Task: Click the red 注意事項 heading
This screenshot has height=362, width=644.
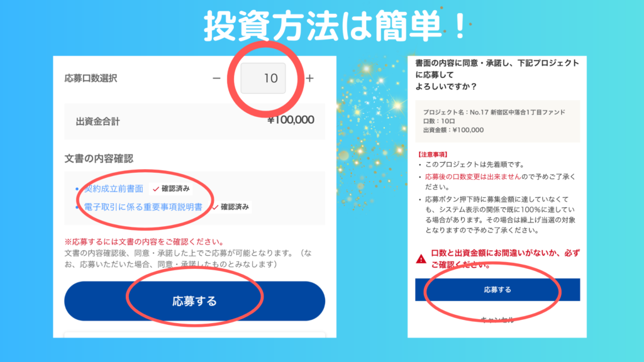Action: point(433,155)
